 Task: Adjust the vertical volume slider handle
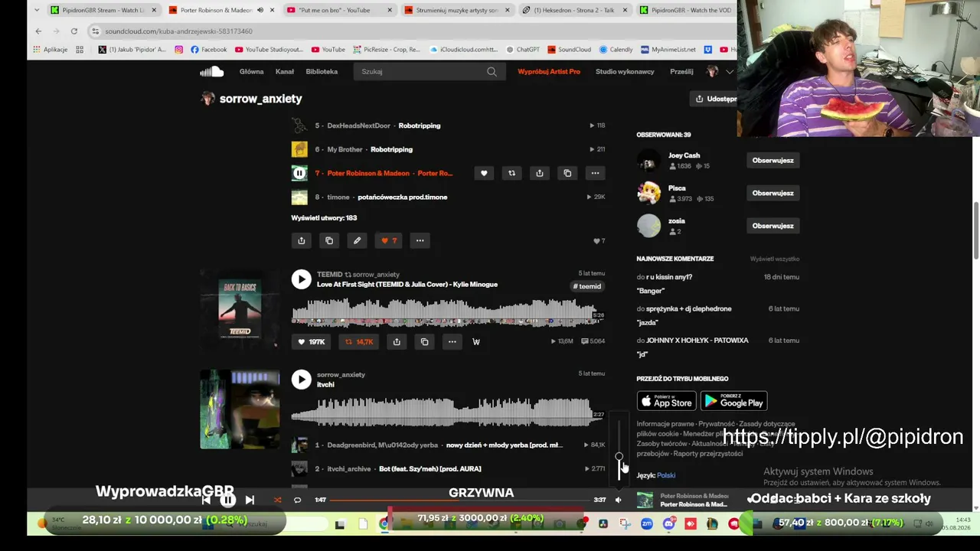tap(619, 457)
